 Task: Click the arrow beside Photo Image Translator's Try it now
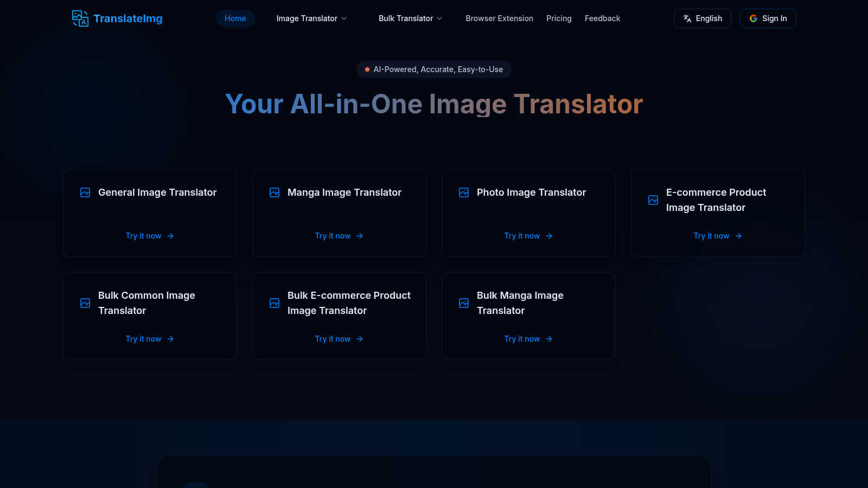[x=549, y=236]
